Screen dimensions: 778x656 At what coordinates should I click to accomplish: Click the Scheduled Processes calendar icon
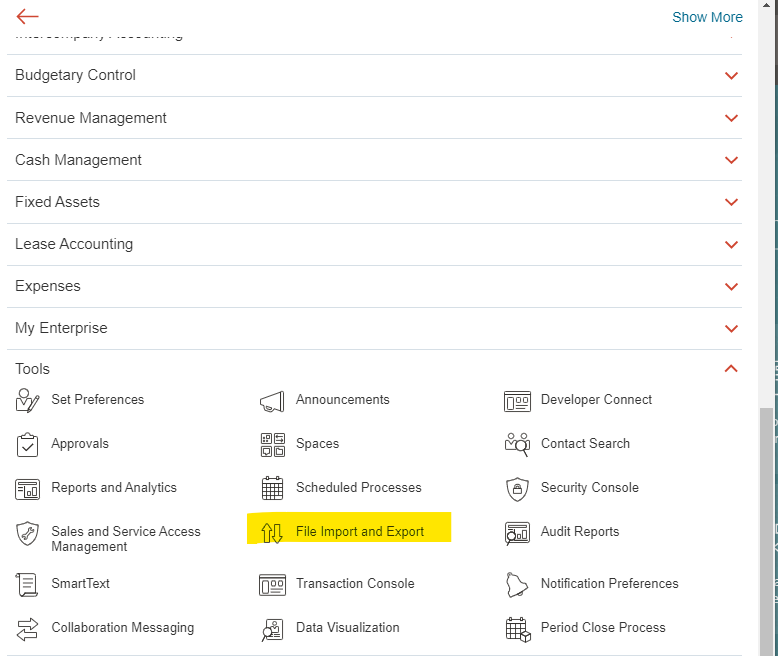pos(272,489)
